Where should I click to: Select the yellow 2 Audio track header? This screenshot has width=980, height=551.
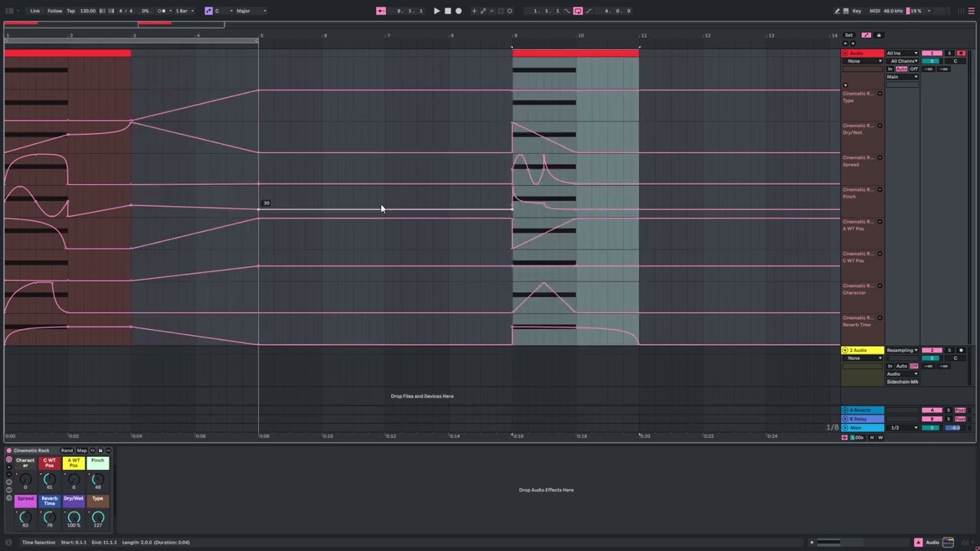(x=863, y=350)
